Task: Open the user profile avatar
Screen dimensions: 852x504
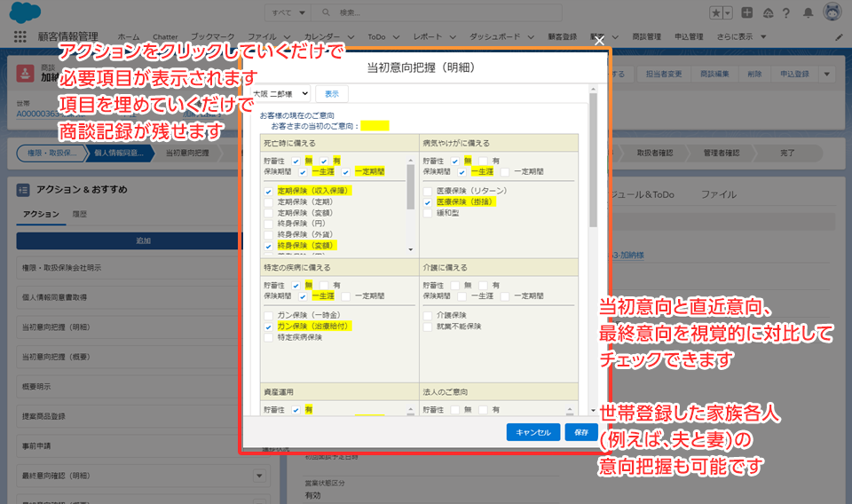Action: coord(832,12)
